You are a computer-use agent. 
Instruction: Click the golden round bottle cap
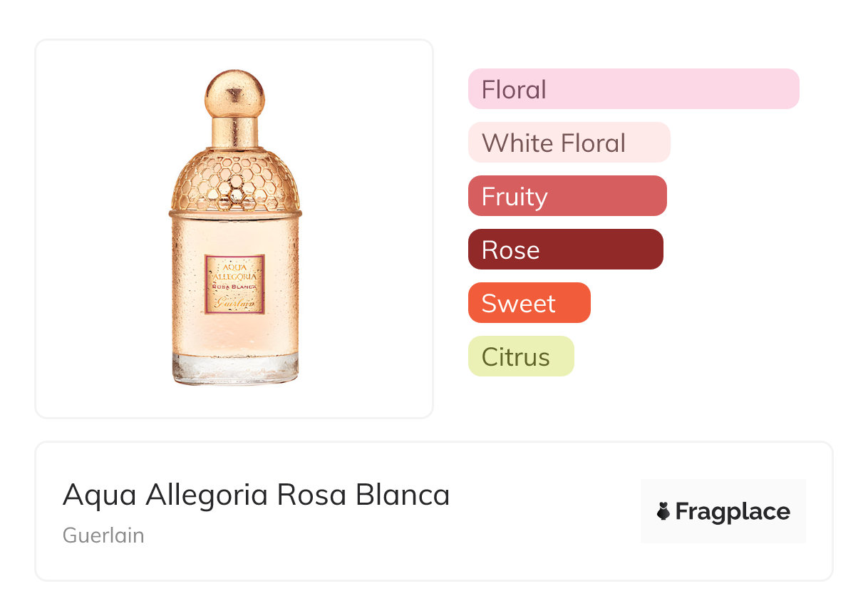click(x=234, y=93)
